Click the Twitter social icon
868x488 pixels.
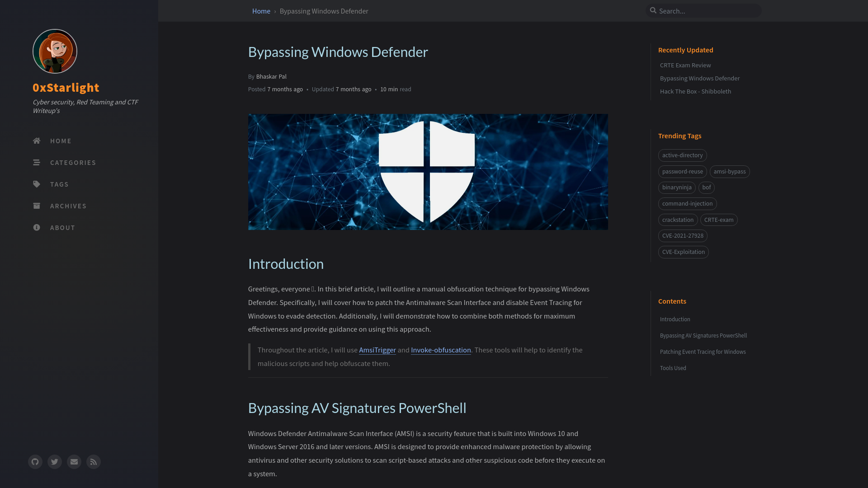54,462
